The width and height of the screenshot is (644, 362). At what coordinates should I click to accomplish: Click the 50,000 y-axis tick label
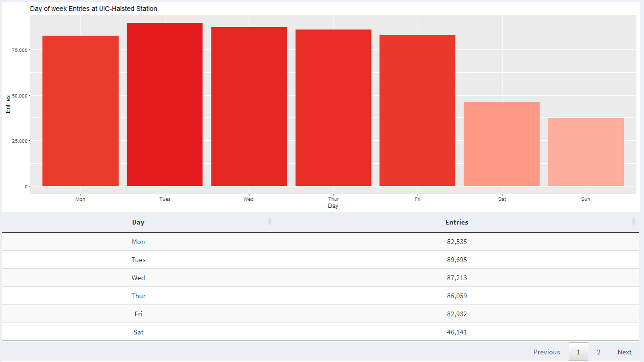point(20,96)
